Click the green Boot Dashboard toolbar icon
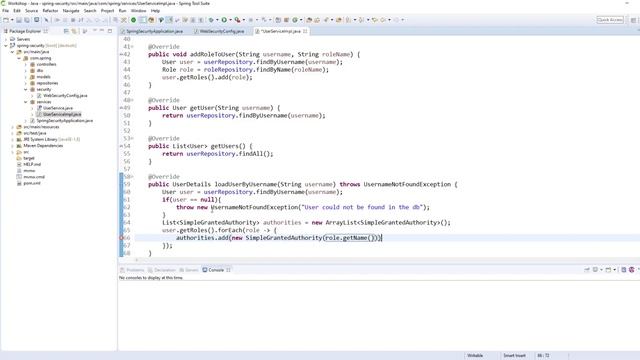Viewport: 640px width, 360px height. (133, 20)
